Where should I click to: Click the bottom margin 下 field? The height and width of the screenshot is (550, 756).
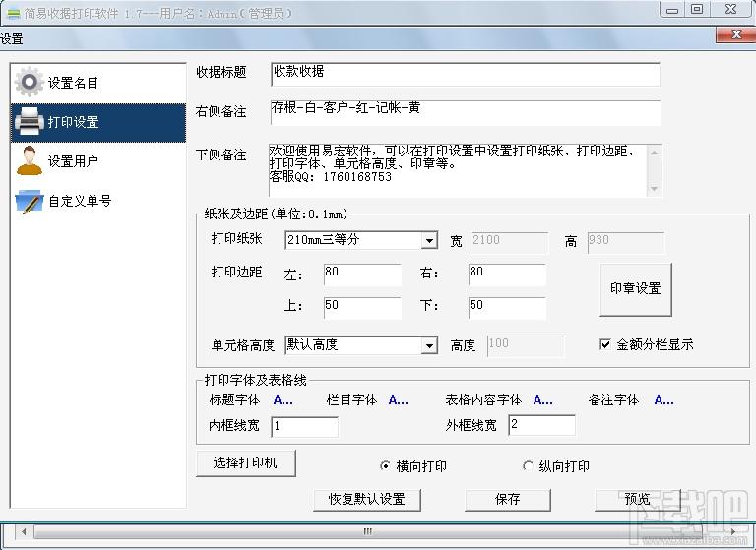507,308
